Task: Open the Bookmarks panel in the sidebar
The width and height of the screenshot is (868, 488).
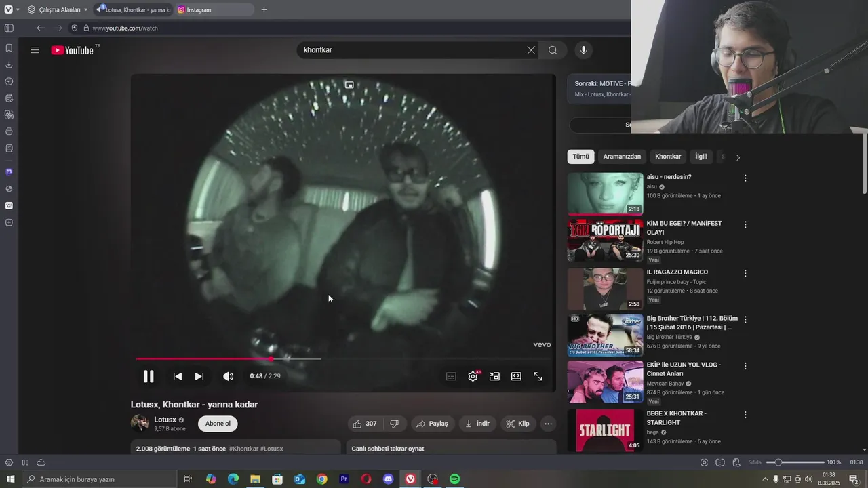Action: pos(9,48)
